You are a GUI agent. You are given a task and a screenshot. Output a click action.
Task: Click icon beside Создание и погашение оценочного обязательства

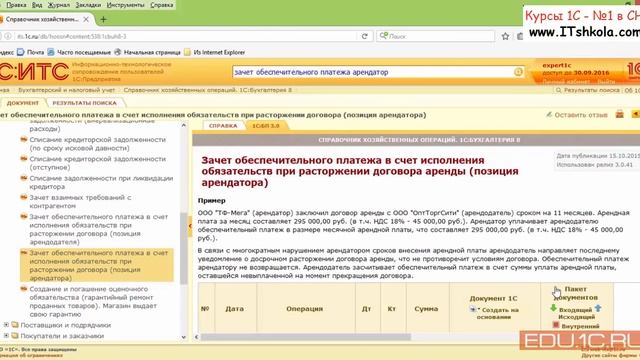pos(24,289)
